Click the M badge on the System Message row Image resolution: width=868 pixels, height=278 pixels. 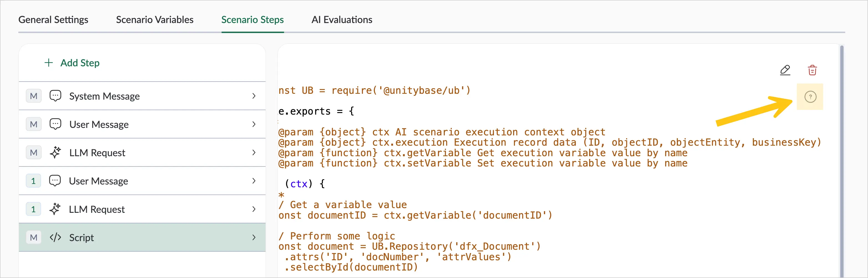(x=34, y=96)
